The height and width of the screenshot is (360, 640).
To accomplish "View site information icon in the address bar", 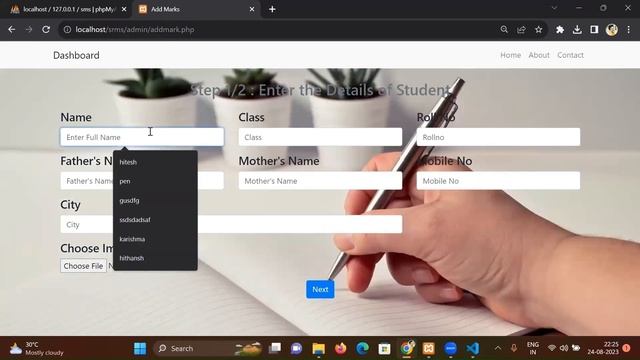I will (x=67, y=29).
